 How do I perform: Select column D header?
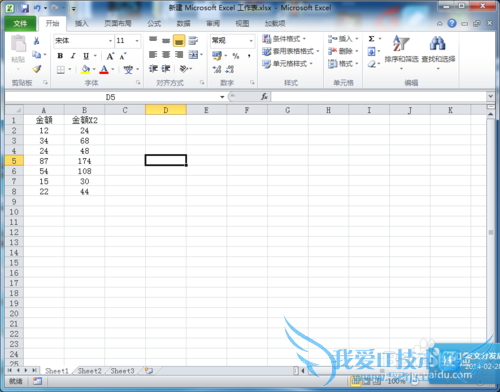coord(166,110)
